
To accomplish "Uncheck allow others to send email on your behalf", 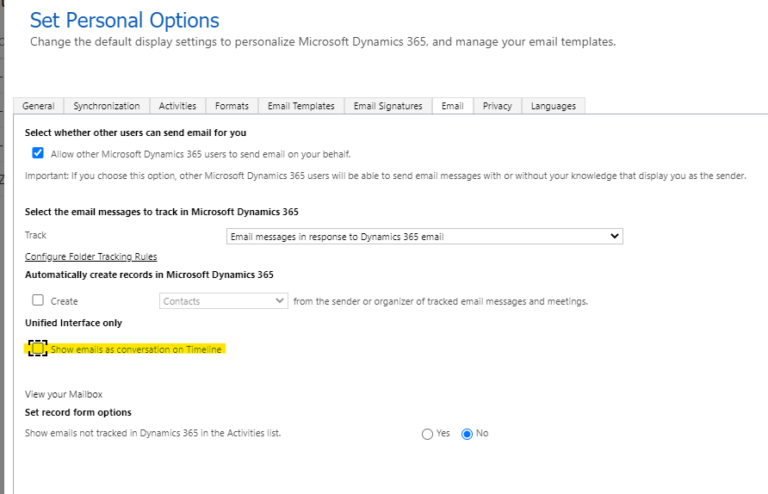I will (38, 153).
